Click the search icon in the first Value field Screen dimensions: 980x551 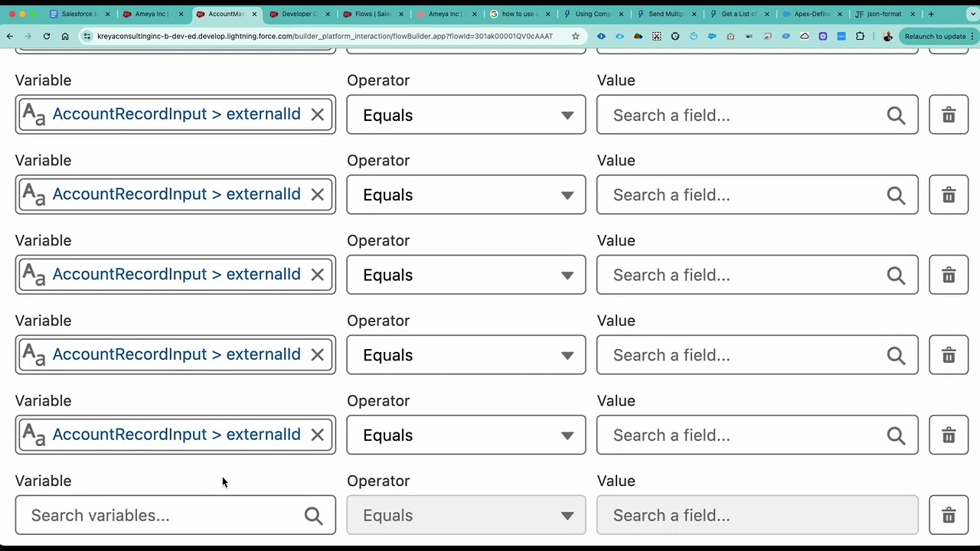tap(896, 115)
